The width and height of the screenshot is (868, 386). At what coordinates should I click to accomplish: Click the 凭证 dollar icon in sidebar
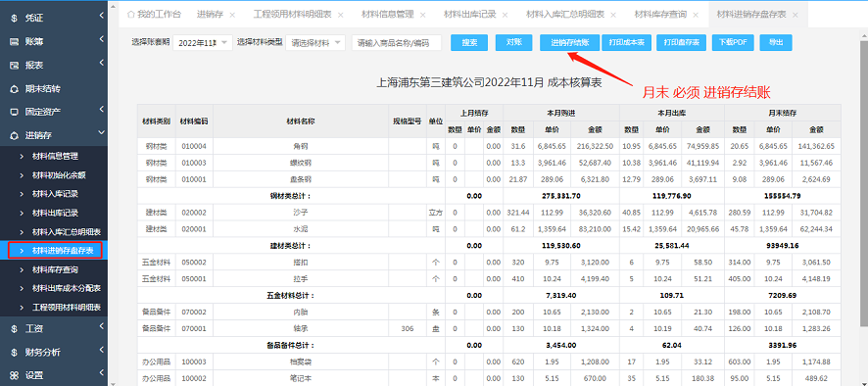pos(14,19)
